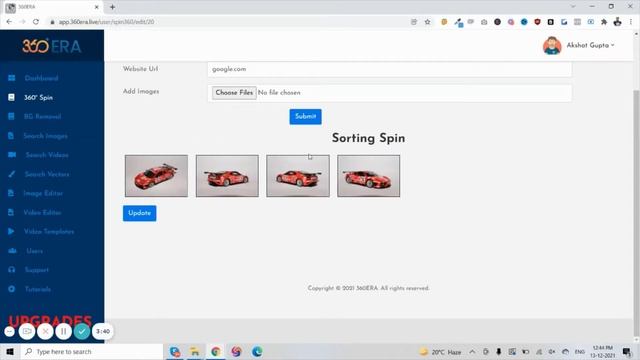Image resolution: width=640 pixels, height=360 pixels.
Task: Click the Video Editor icon in sidebar
Action: 11,212
